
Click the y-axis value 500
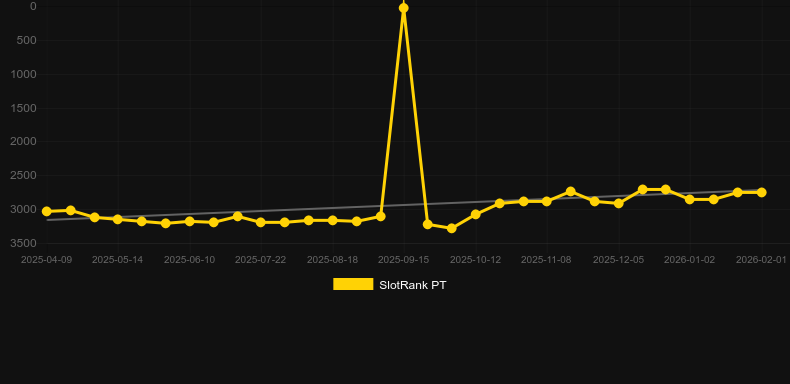[x=27, y=40]
